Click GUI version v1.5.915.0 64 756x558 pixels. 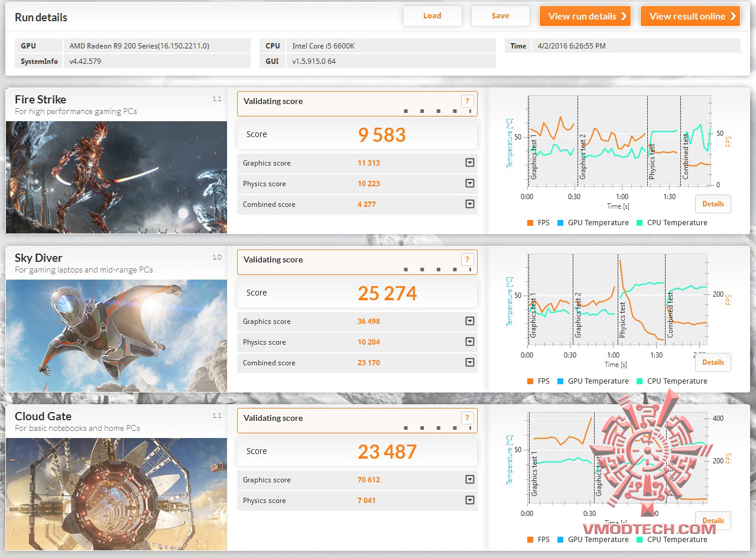click(314, 61)
